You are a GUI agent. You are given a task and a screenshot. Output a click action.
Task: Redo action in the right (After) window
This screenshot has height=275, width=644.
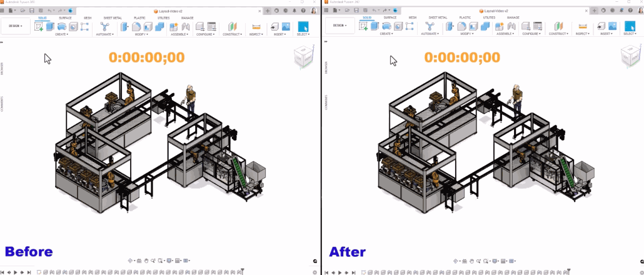(385, 11)
